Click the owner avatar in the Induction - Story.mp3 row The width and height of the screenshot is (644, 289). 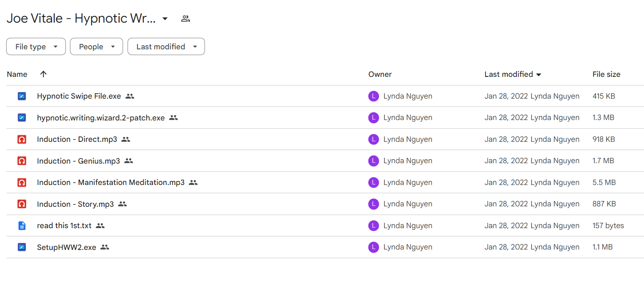tap(373, 204)
